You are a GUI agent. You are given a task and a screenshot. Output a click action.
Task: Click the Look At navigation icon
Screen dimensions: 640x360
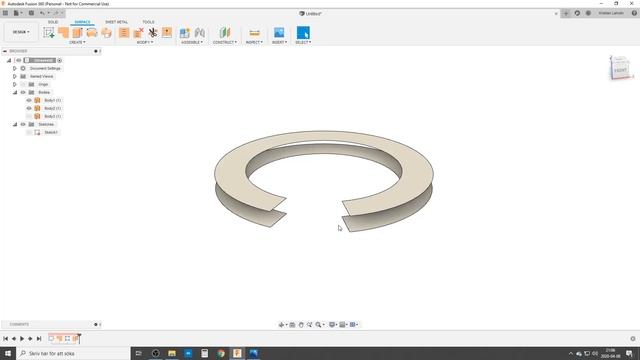(x=292, y=324)
